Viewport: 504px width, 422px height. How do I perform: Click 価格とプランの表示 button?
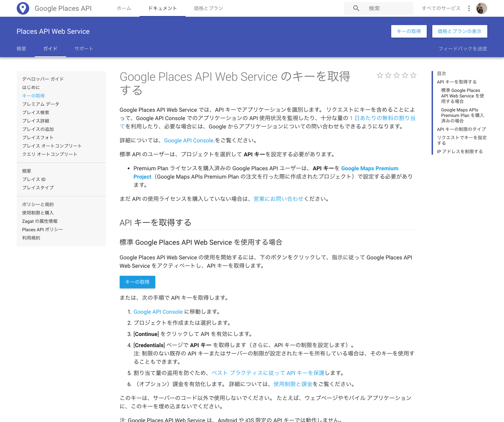pos(459,31)
